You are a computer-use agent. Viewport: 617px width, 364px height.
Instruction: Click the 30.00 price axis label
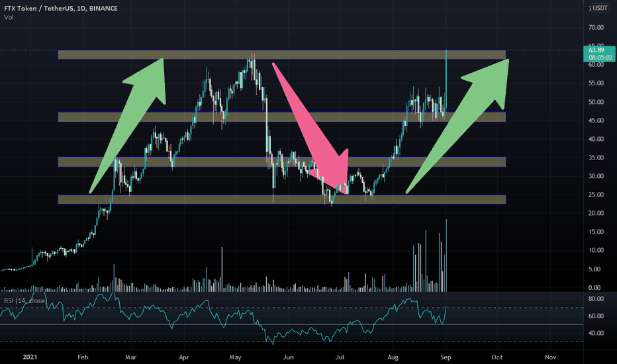pyautogui.click(x=596, y=176)
